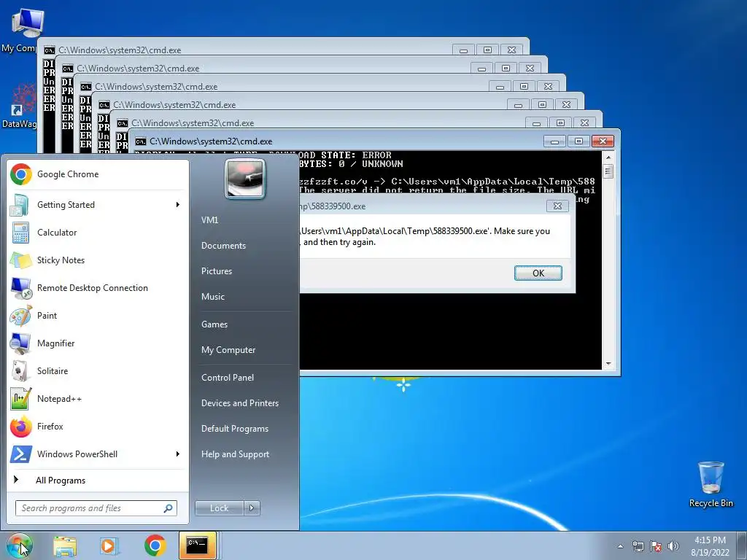Maximize the third cmd.exe window from back
Screen dimensions: 747x560
point(524,86)
